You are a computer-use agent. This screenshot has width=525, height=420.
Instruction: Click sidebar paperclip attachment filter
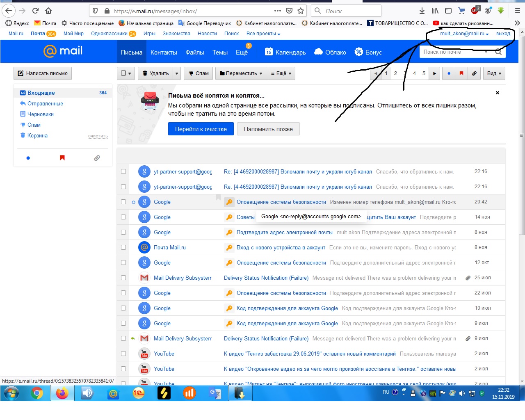pyautogui.click(x=97, y=158)
